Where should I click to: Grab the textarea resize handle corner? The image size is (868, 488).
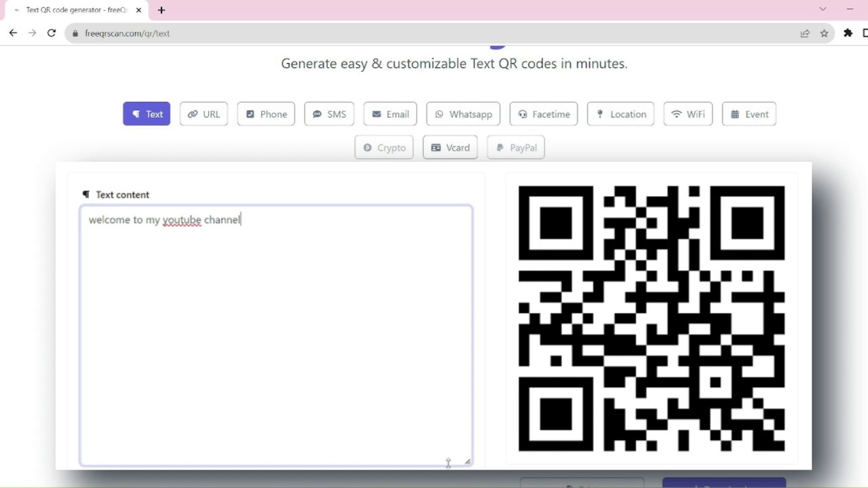[x=467, y=462]
